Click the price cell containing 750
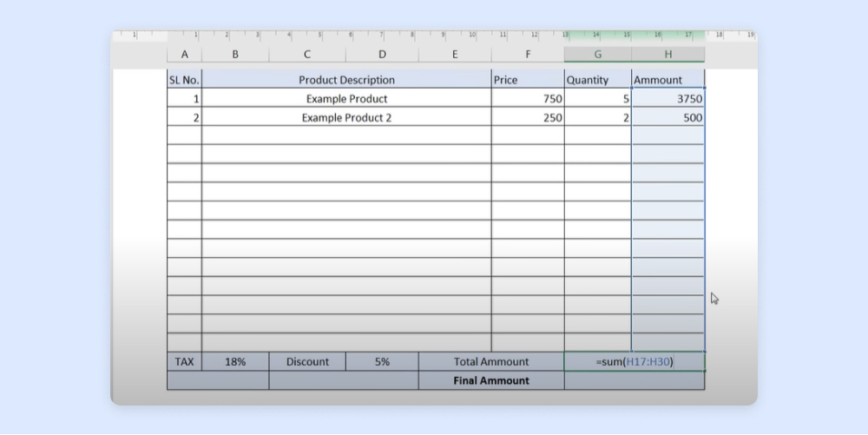This screenshot has height=435, width=868. coord(527,99)
